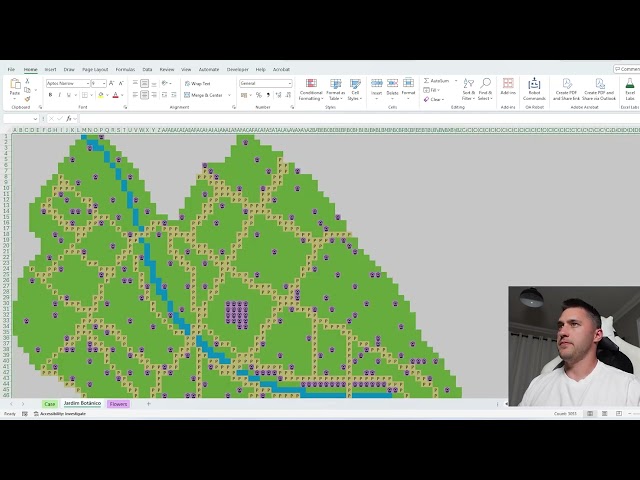Switch to the Acrobat tab
Image resolution: width=640 pixels, height=480 pixels.
(281, 69)
